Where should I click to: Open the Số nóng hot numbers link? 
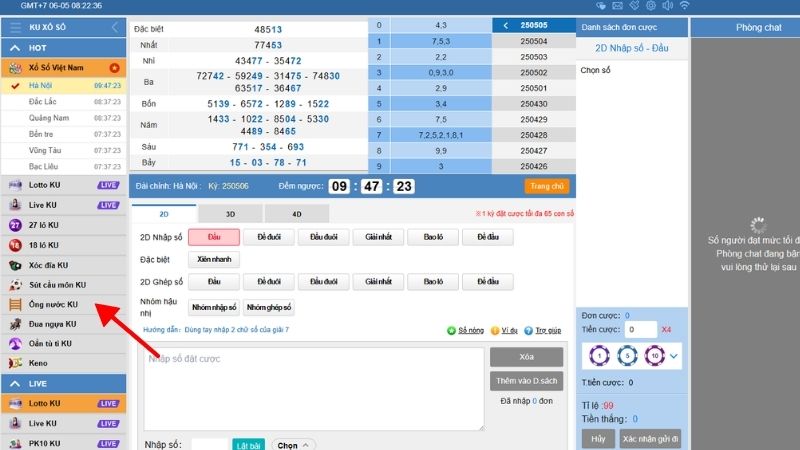click(x=466, y=330)
